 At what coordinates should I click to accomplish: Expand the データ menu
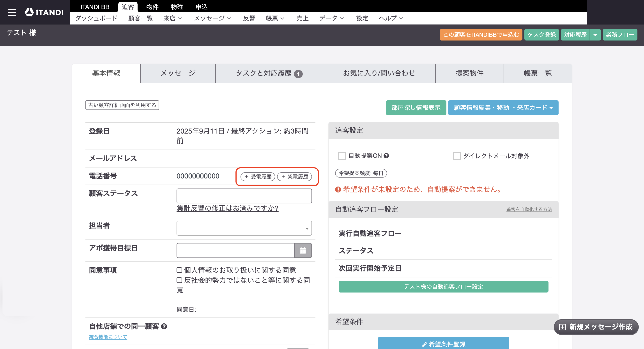point(332,18)
